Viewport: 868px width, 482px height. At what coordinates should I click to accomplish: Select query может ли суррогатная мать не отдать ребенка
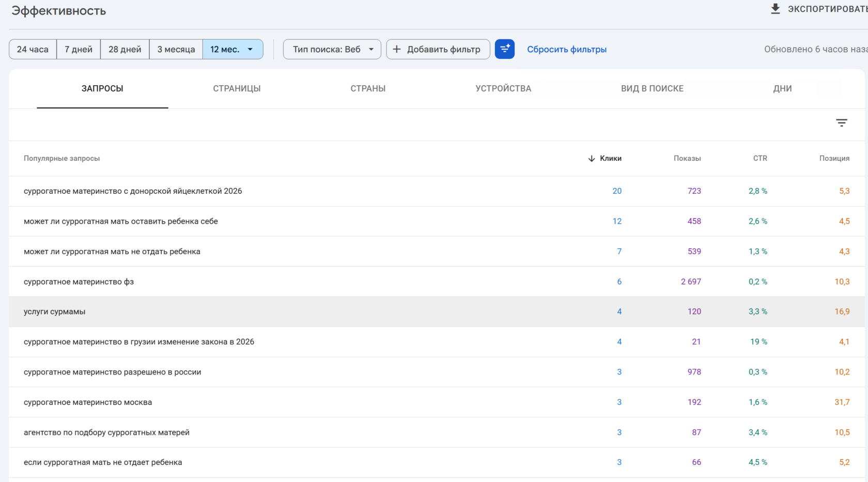coord(112,252)
